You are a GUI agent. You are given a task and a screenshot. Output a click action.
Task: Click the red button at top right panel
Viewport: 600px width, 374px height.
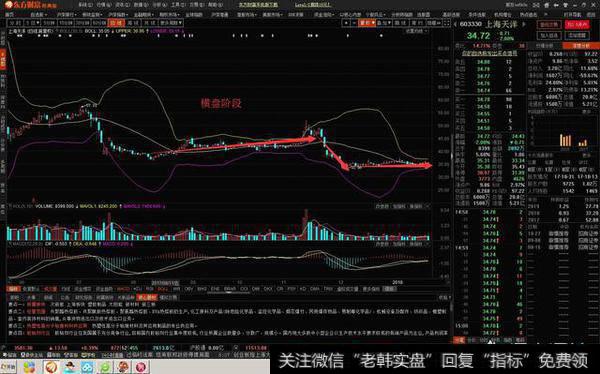click(577, 25)
